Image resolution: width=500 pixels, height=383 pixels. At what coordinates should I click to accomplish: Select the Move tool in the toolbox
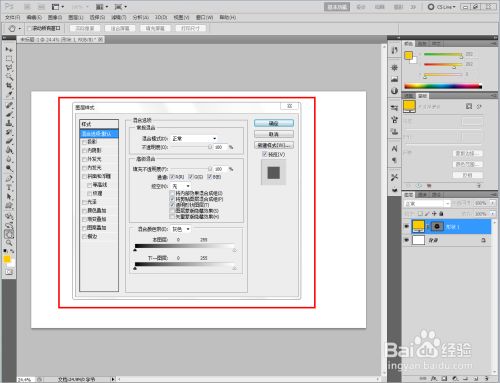tap(9, 49)
